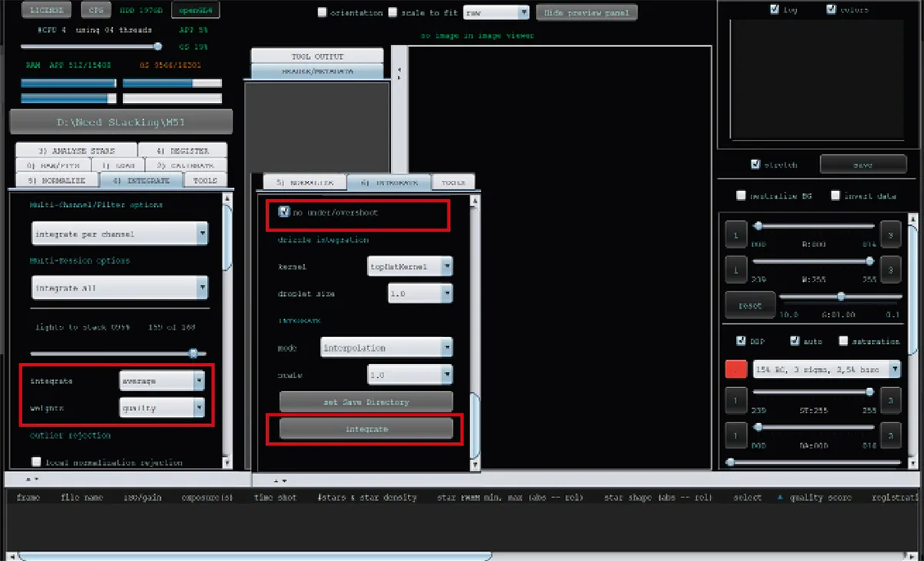
Task: Open the TOOL OUTPUT tab
Action: [317, 56]
